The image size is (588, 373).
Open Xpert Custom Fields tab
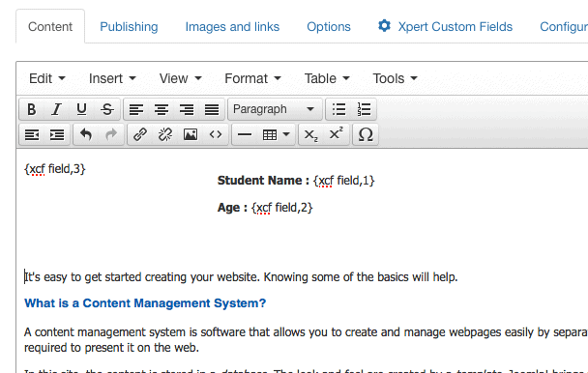[445, 27]
